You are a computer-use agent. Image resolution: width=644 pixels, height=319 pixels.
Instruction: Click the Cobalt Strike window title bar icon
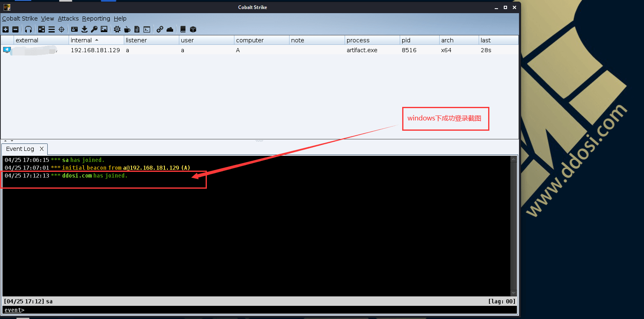pyautogui.click(x=7, y=7)
